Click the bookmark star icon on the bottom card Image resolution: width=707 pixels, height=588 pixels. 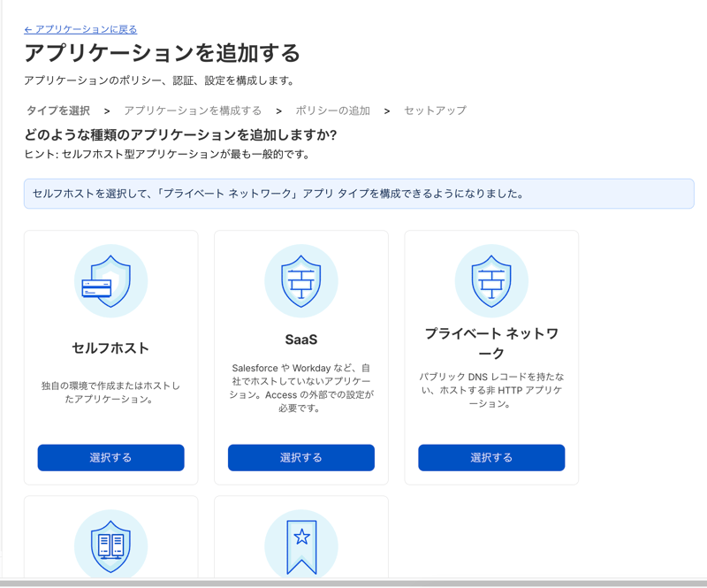(x=301, y=546)
